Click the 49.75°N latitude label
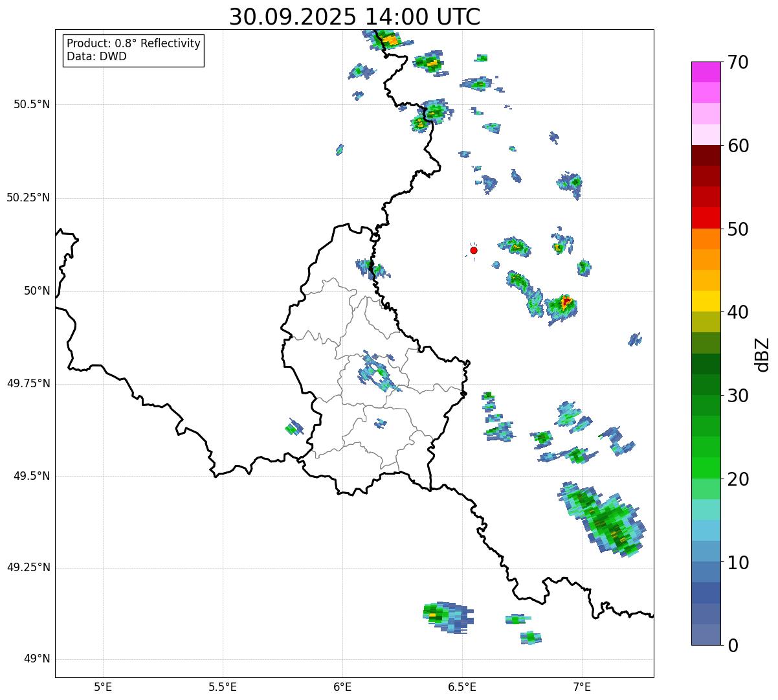 coord(28,383)
